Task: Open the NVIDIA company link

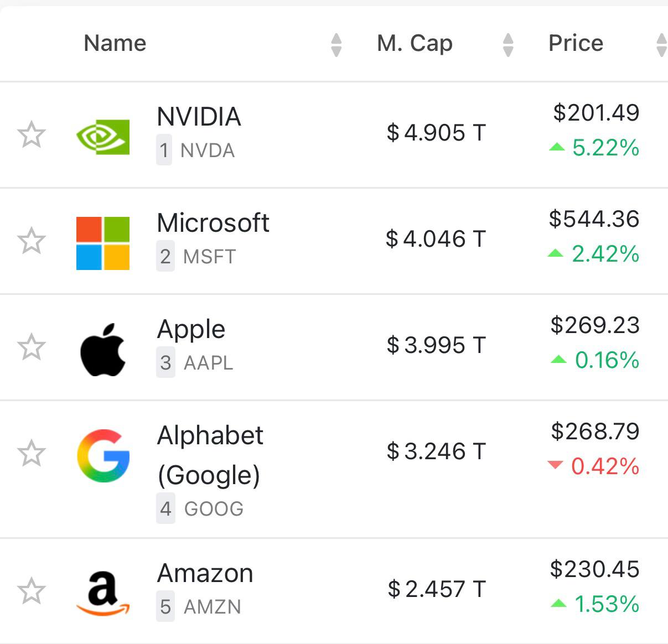Action: click(x=199, y=117)
